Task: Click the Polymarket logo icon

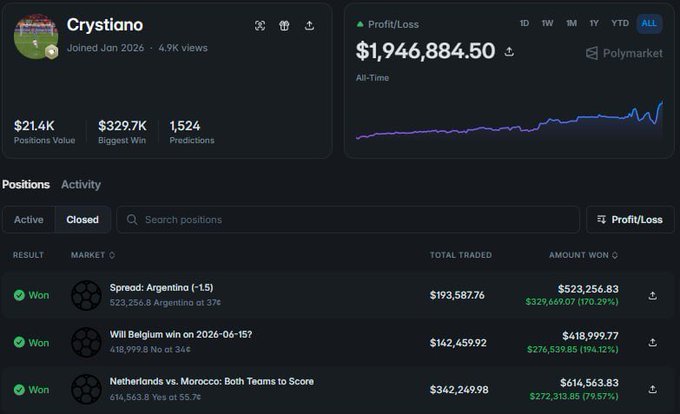Action: (x=592, y=53)
